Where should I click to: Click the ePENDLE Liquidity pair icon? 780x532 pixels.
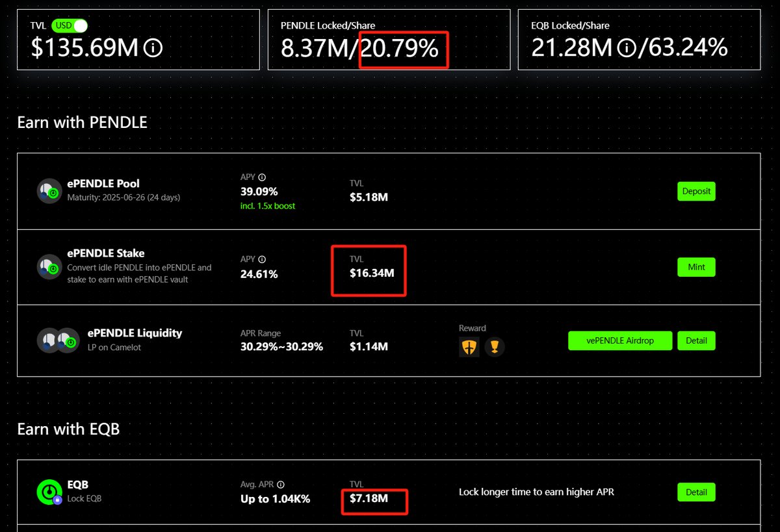pyautogui.click(x=57, y=340)
